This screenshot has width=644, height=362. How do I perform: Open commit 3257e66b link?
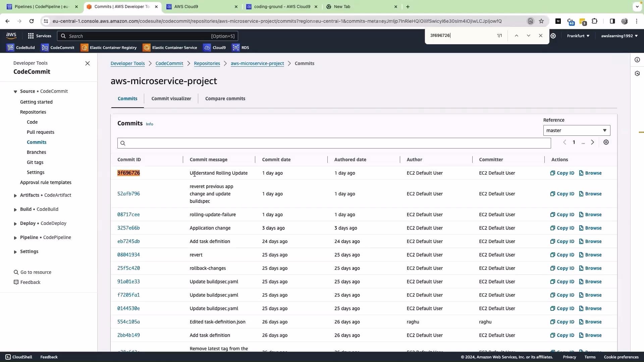(x=128, y=228)
